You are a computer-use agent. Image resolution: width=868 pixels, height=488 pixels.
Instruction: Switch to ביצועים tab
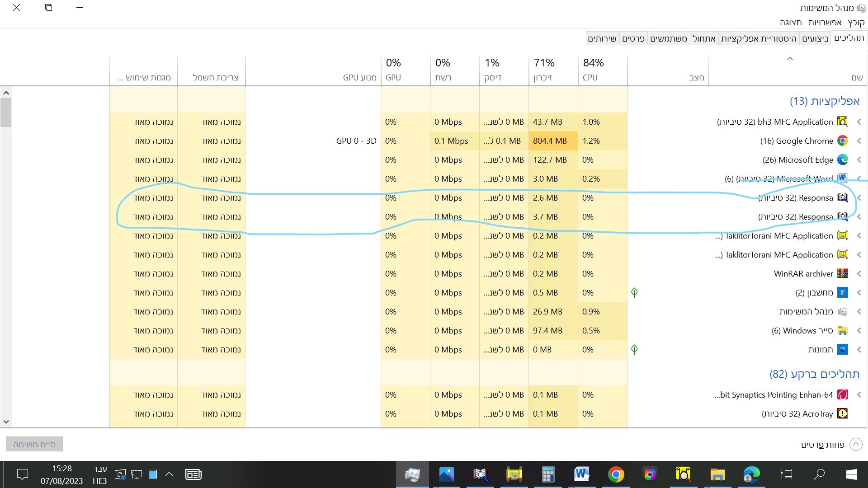(815, 38)
